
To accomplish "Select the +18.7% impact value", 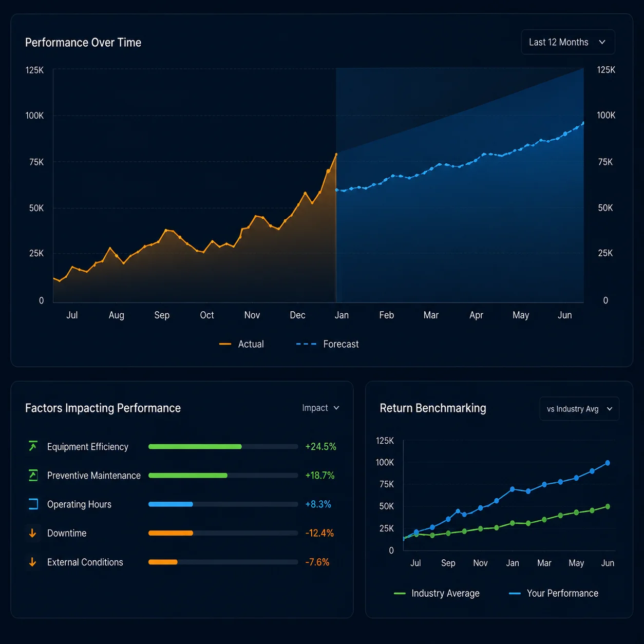I will click(319, 475).
